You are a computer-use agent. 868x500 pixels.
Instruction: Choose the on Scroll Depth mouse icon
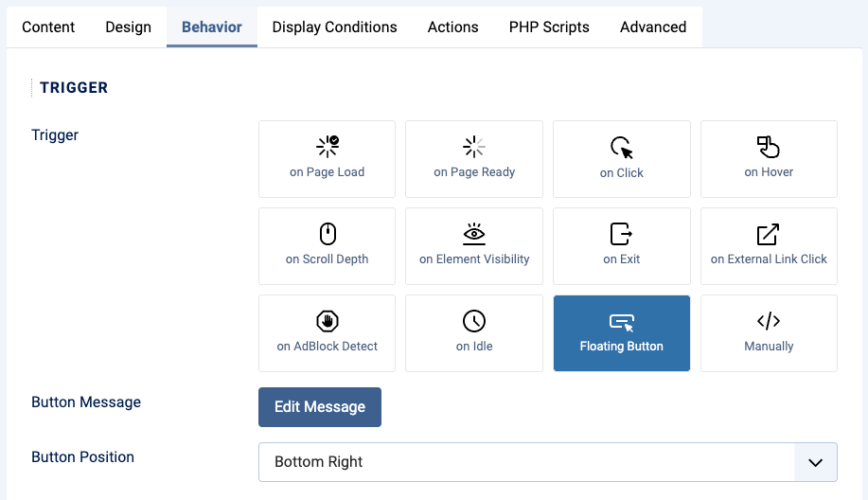tap(328, 234)
